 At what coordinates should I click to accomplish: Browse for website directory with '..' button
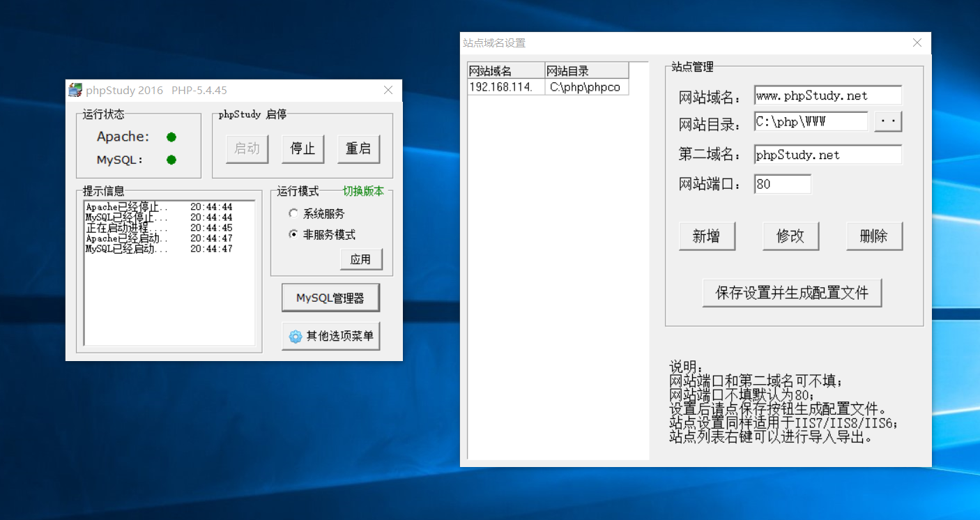[x=888, y=122]
